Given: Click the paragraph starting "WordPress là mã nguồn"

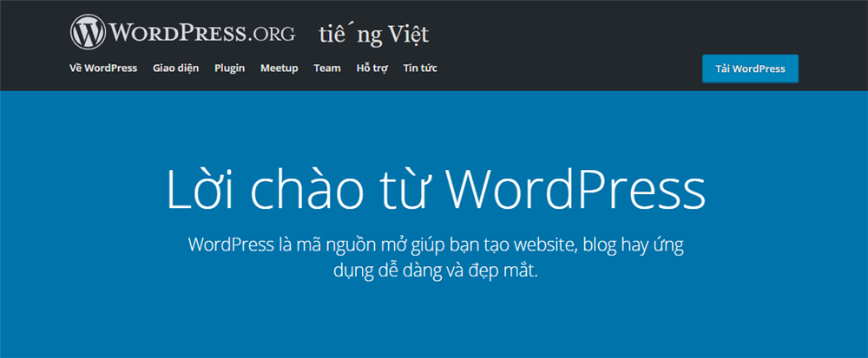Looking at the screenshot, I should click(434, 244).
